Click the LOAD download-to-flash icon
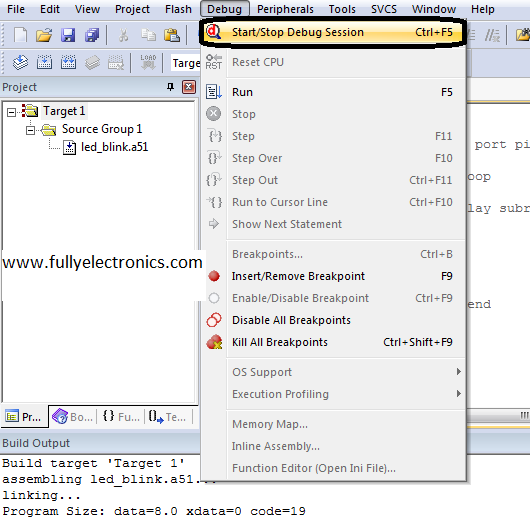The width and height of the screenshot is (530, 518). pos(148,62)
